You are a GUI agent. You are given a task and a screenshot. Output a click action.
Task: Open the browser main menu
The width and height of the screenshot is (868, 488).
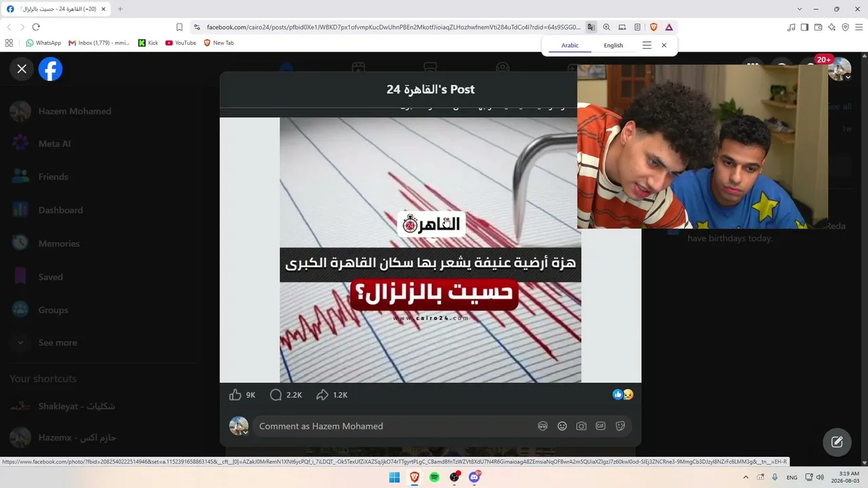point(859,27)
